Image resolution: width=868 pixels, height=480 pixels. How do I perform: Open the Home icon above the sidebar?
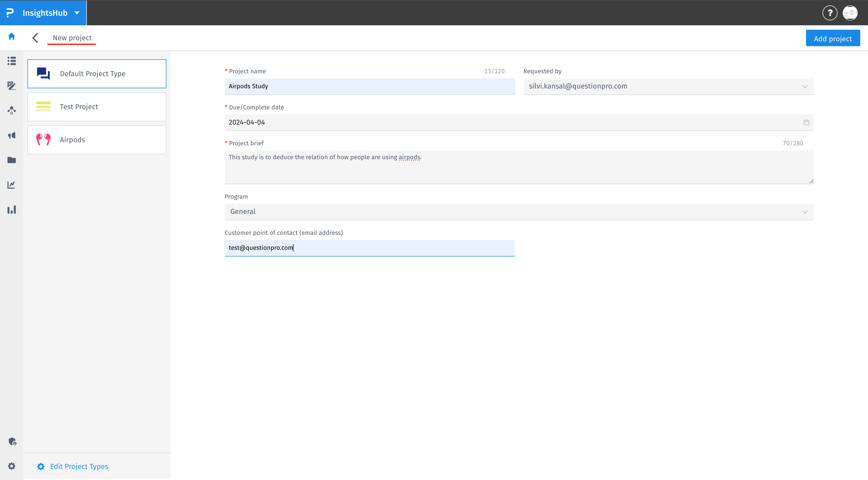[x=11, y=36]
